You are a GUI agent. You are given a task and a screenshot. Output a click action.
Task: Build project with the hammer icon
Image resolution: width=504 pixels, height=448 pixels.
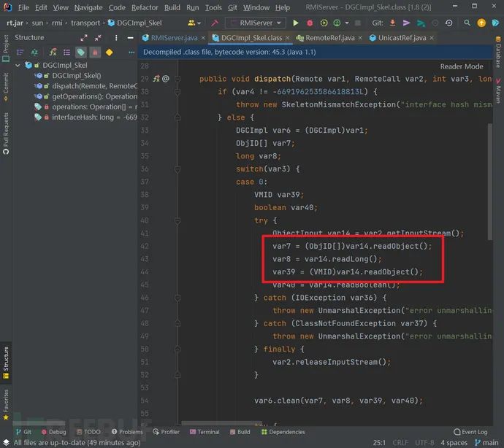tap(215, 23)
